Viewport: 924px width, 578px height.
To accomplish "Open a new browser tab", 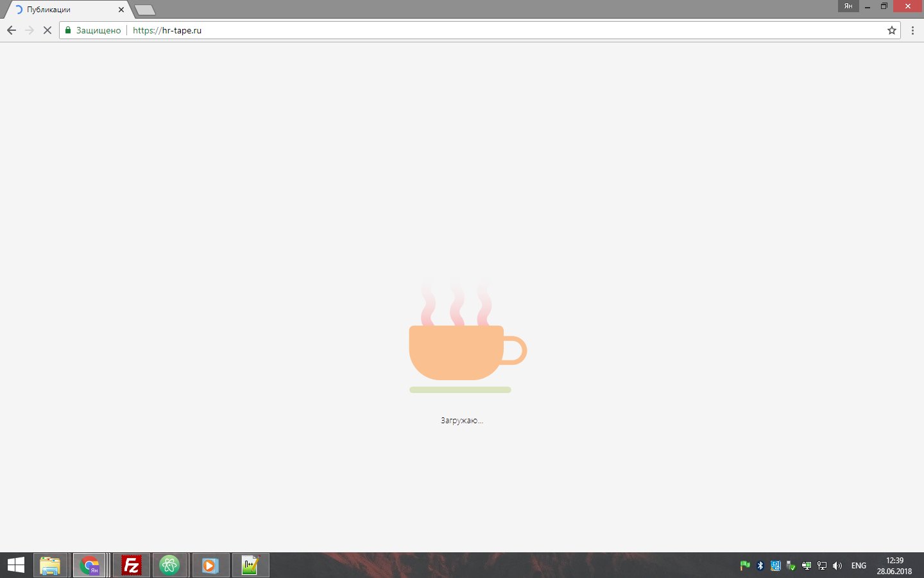I will [145, 10].
